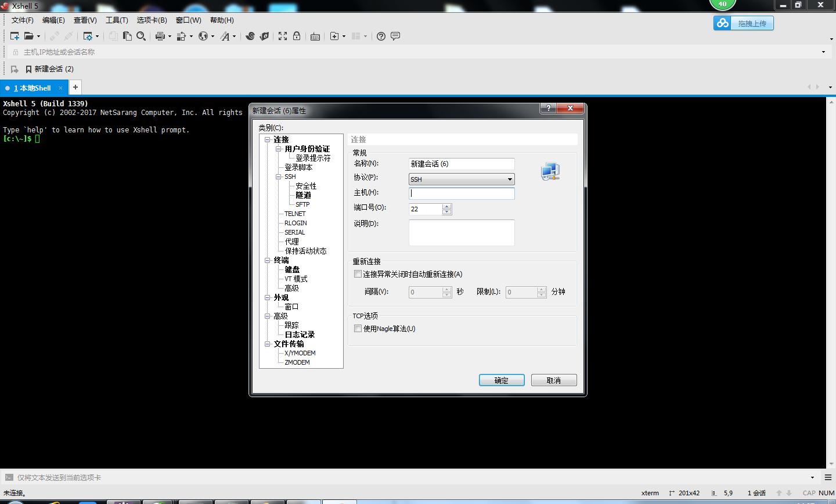Click the compose bar icon at bottom left
The height and width of the screenshot is (504, 836).
pos(9,477)
